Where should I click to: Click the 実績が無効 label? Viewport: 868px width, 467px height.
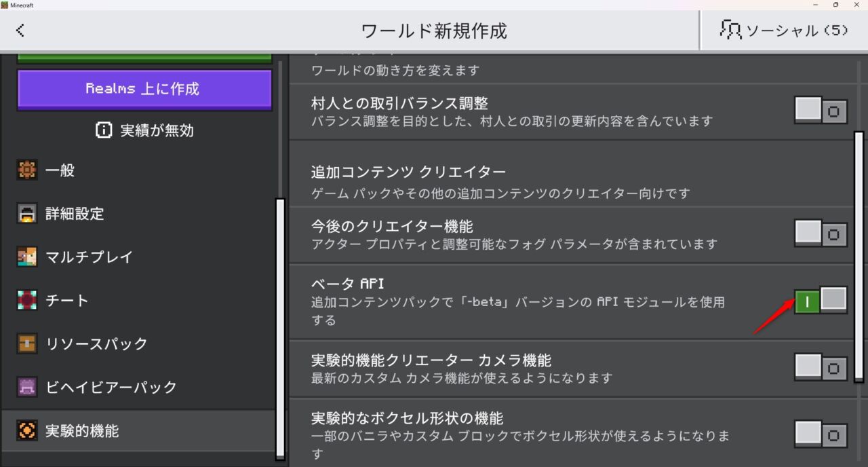(157, 130)
